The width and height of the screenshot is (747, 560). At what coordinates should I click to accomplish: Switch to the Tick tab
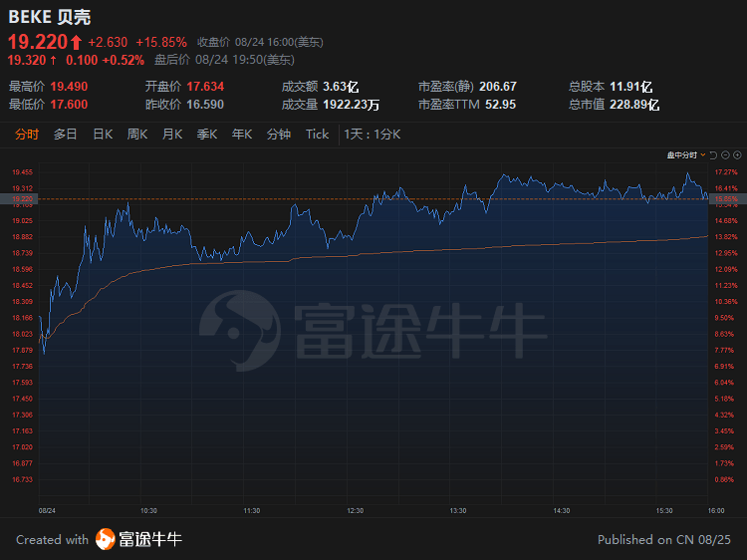click(x=318, y=135)
